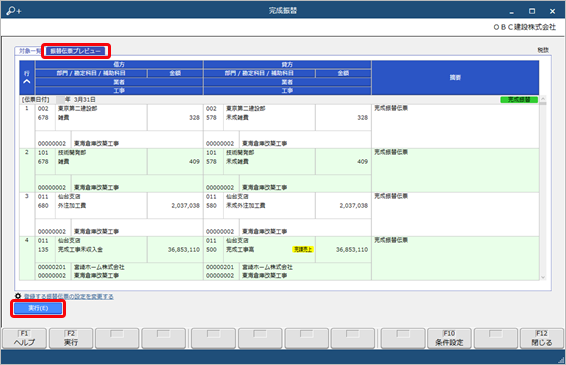The image size is (566, 365).
Task: Click credit amount 2,037,038
Action: (354, 205)
